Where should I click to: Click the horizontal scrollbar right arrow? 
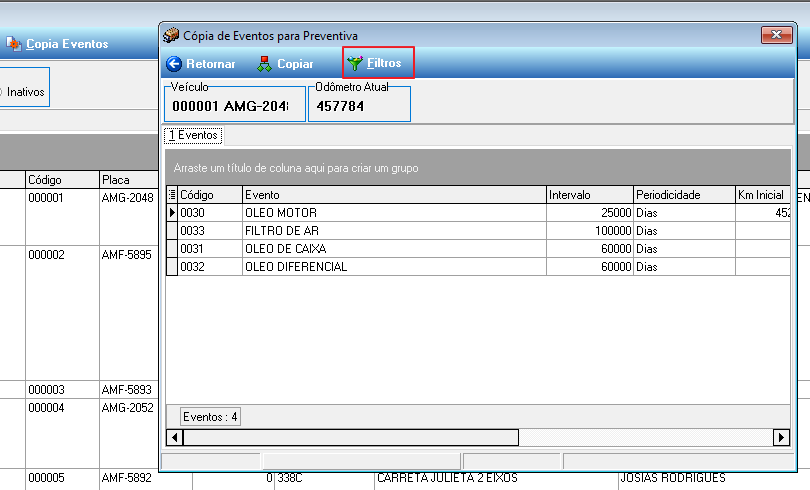point(781,437)
